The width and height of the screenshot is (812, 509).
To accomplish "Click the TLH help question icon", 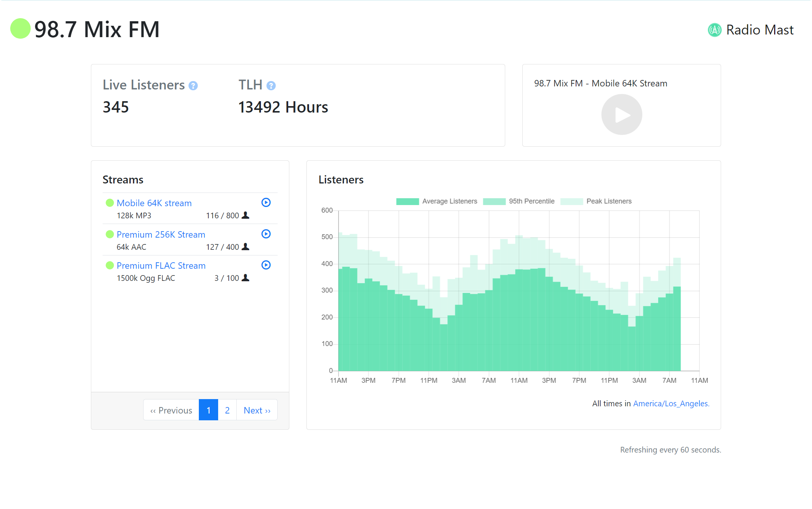I will pyautogui.click(x=271, y=86).
